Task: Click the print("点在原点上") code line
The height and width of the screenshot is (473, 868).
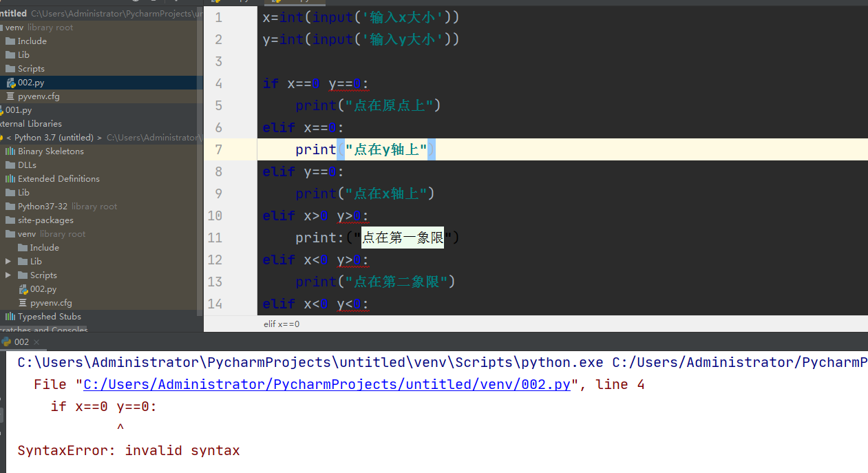Action: [368, 105]
